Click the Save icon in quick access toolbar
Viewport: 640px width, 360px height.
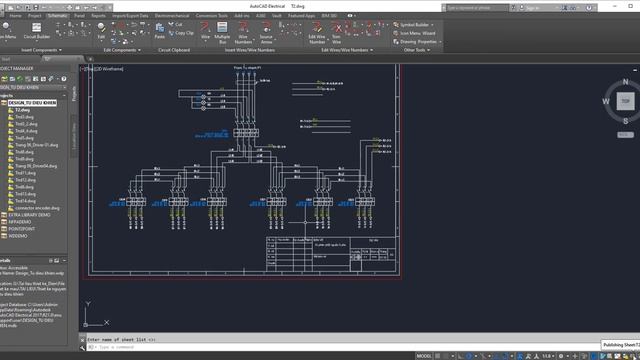point(28,7)
